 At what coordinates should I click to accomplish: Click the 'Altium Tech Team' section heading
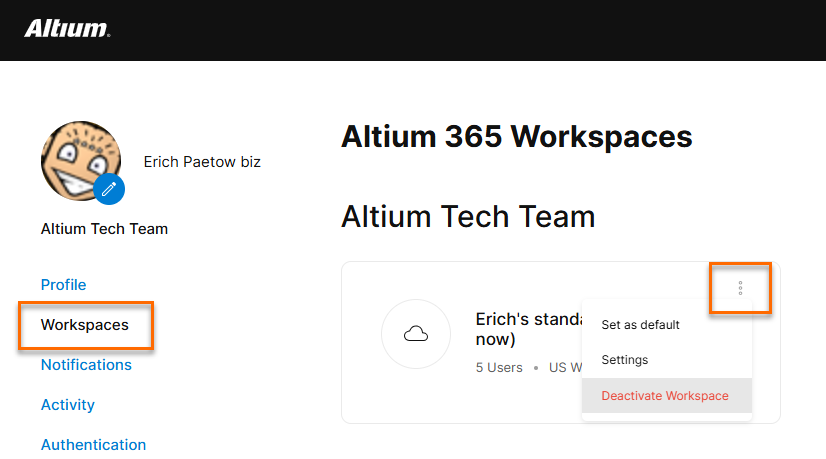468,216
